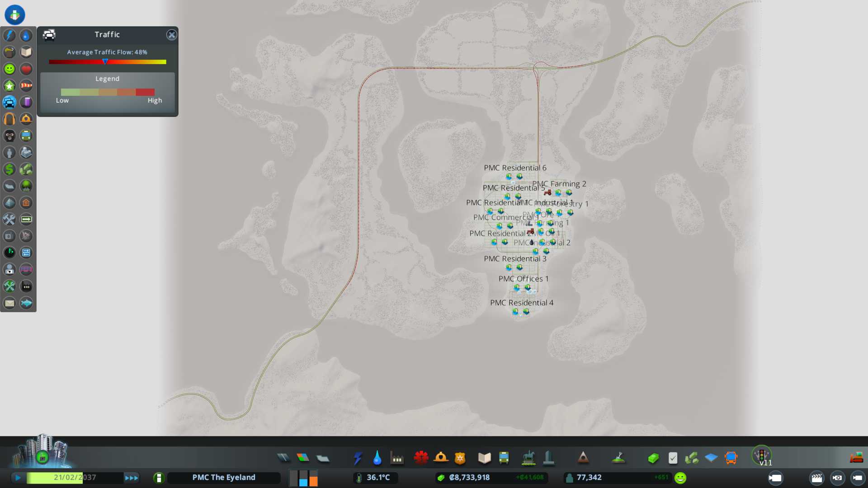Open the Public Transport info view
Image resolution: width=868 pixels, height=488 pixels.
pos(26,136)
